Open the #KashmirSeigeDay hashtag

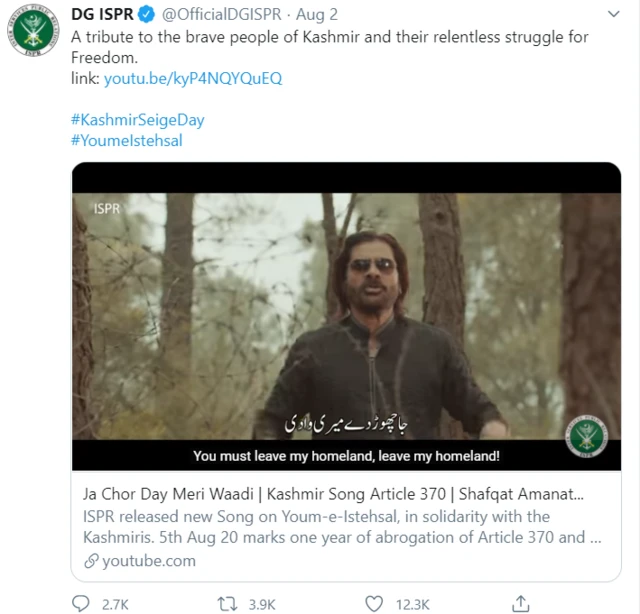(137, 119)
